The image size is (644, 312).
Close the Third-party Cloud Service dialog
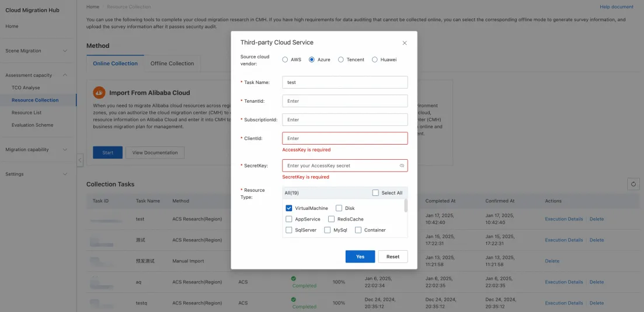pos(405,43)
